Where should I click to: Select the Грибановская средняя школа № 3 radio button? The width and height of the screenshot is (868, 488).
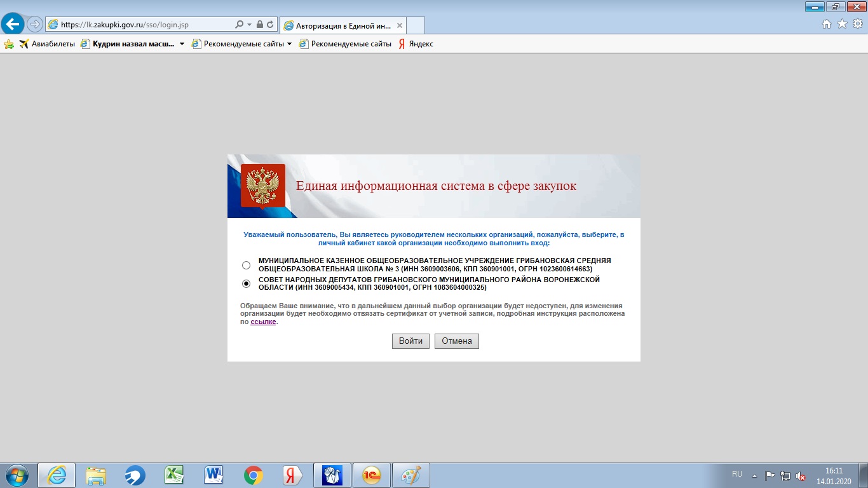pyautogui.click(x=247, y=265)
